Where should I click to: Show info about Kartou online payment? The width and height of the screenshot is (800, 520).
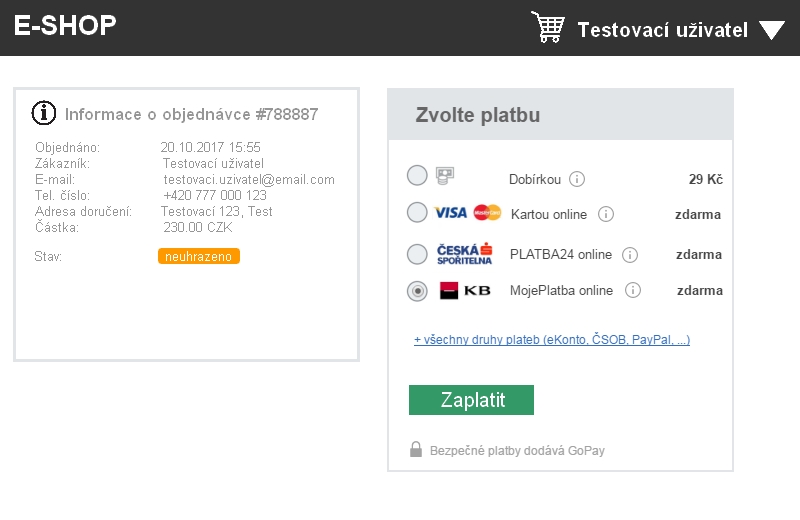click(x=606, y=214)
